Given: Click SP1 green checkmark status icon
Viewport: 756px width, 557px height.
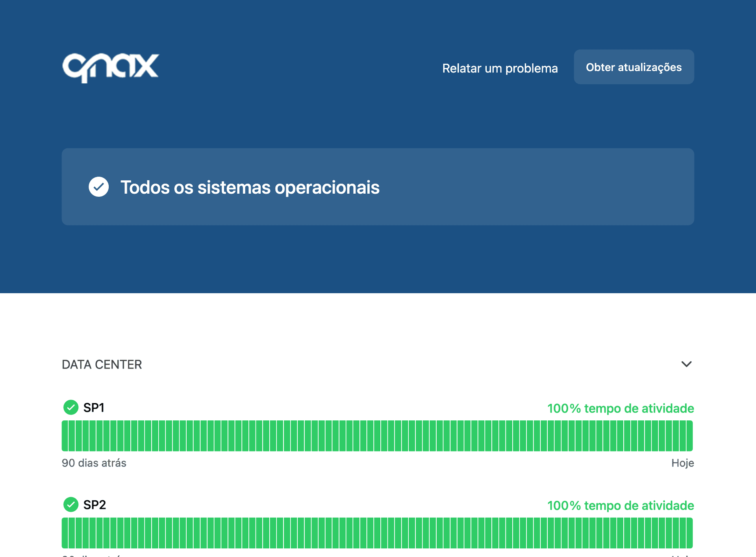Looking at the screenshot, I should click(x=71, y=407).
